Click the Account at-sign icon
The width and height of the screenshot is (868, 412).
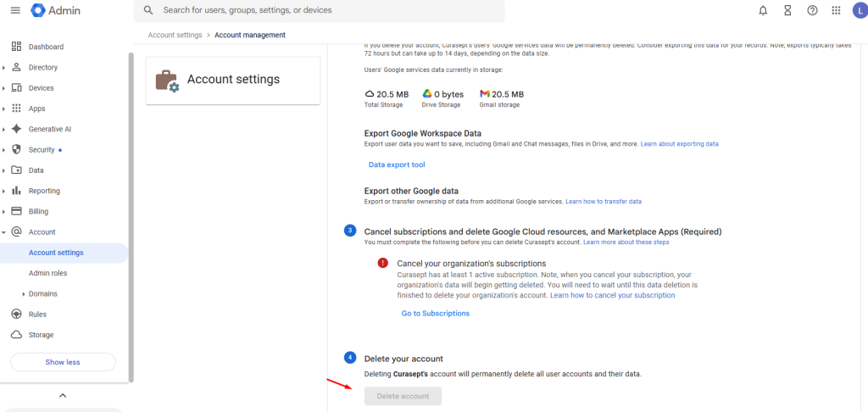pos(17,232)
